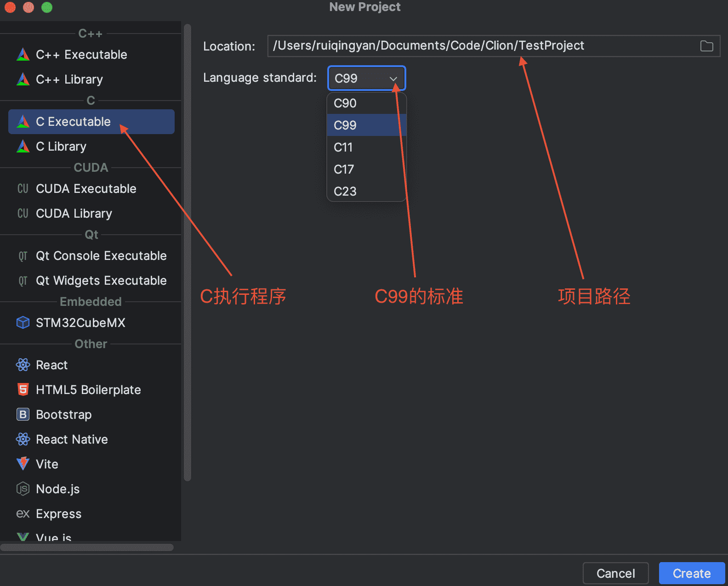Choose C17 from the standard list
728x586 pixels.
(x=366, y=169)
